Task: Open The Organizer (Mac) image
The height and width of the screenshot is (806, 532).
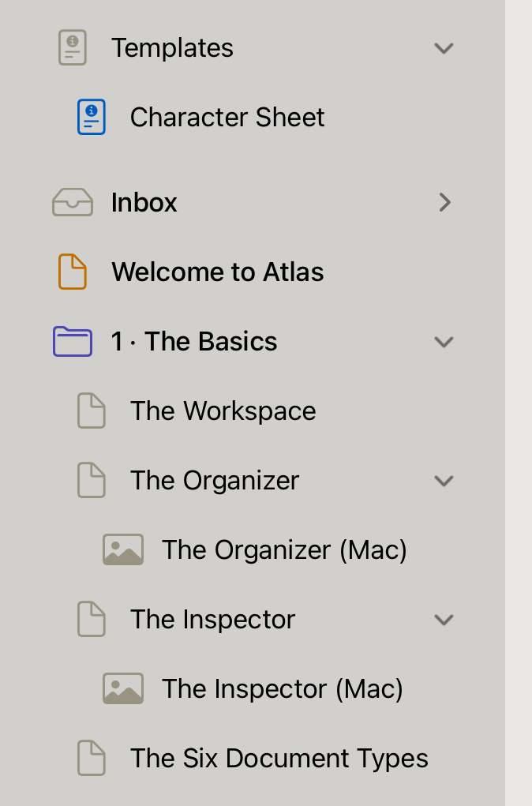Action: (x=284, y=549)
